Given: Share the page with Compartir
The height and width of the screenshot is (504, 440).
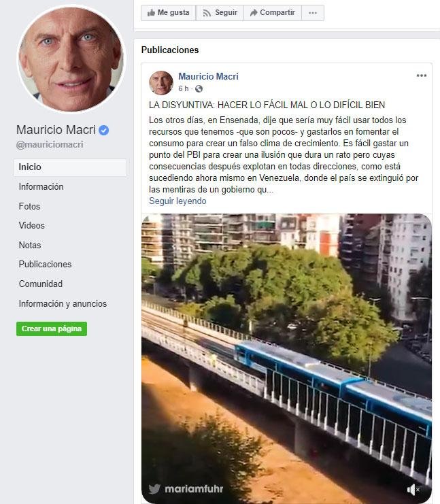Looking at the screenshot, I should 273,13.
